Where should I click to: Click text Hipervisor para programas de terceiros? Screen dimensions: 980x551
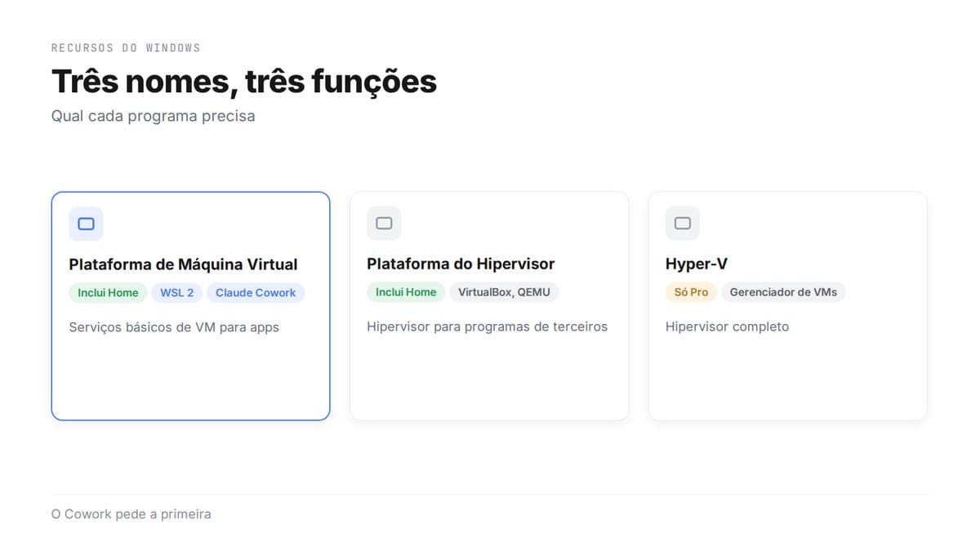[488, 327]
